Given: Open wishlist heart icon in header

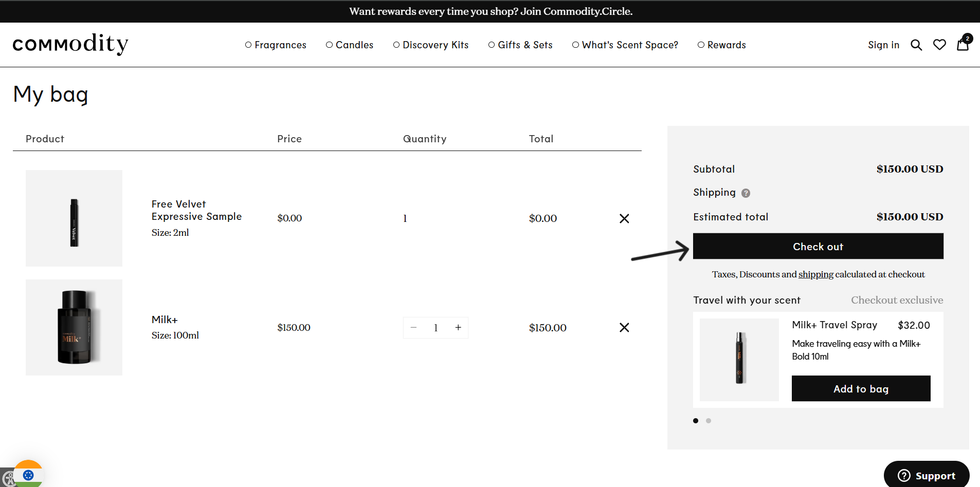Looking at the screenshot, I should click(939, 45).
